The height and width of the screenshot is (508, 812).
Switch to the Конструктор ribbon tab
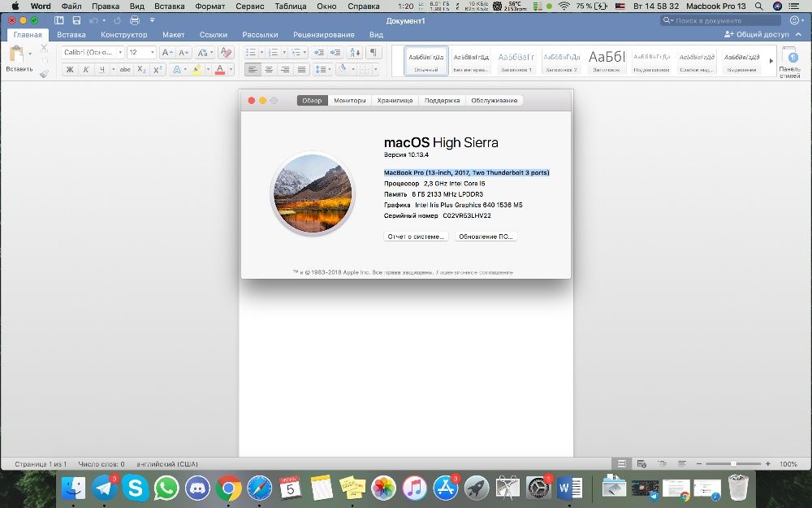(124, 35)
